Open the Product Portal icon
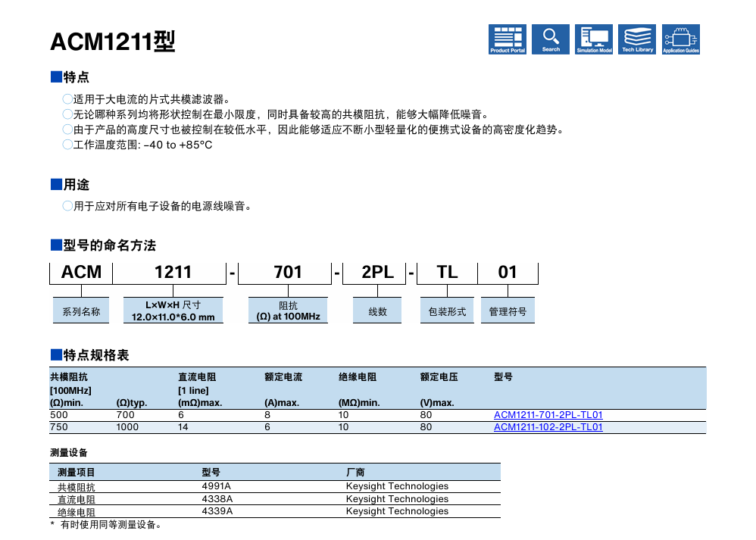756x540 pixels. [508, 39]
